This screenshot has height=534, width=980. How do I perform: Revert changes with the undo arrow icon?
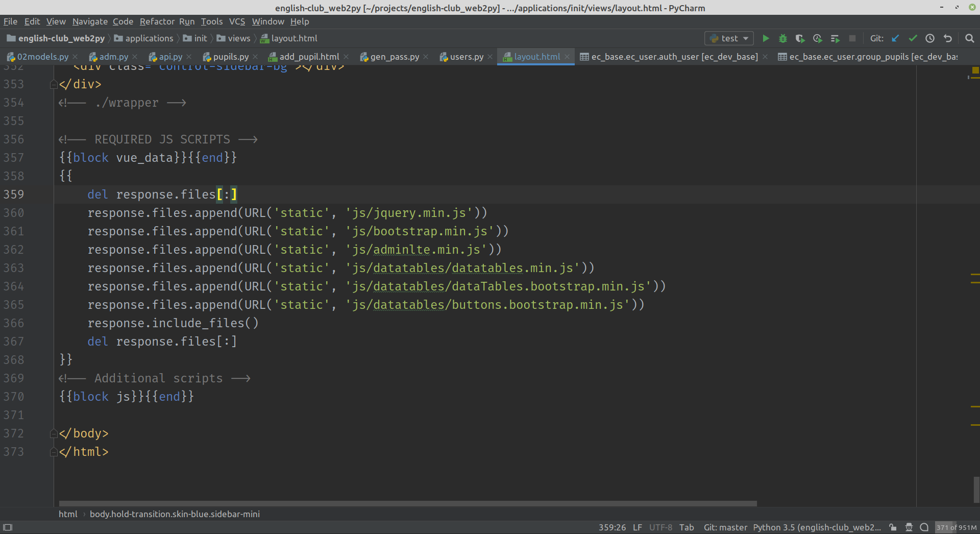[x=948, y=38]
